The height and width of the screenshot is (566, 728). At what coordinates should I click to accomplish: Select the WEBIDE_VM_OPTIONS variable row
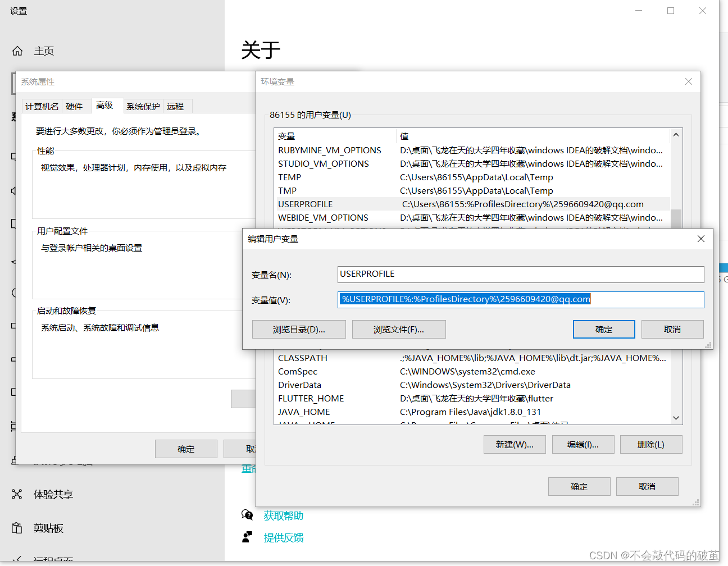point(472,218)
